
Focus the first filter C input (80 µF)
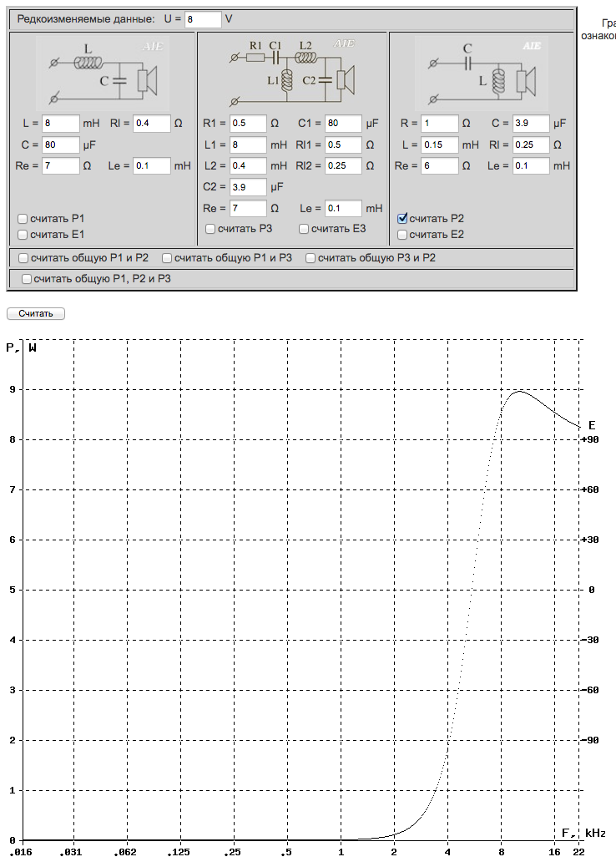[x=61, y=144]
